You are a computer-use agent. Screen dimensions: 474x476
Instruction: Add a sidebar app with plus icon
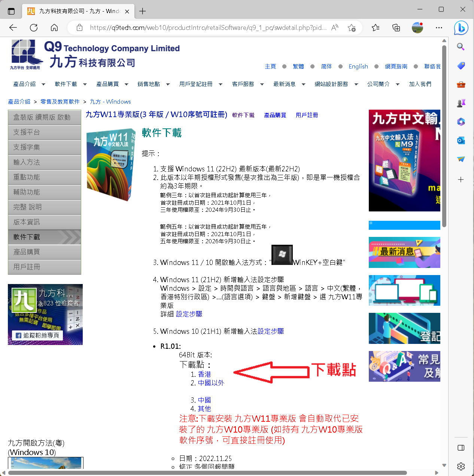pyautogui.click(x=461, y=180)
